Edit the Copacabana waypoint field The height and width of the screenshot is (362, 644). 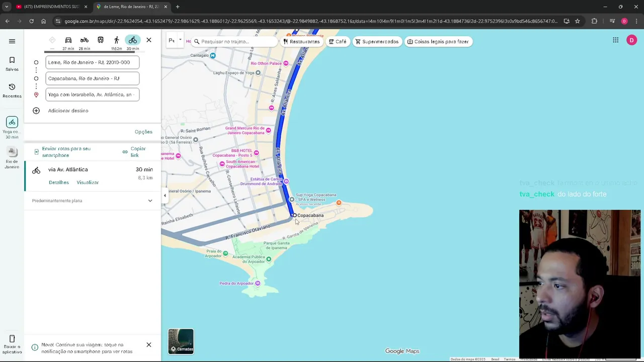92,78
